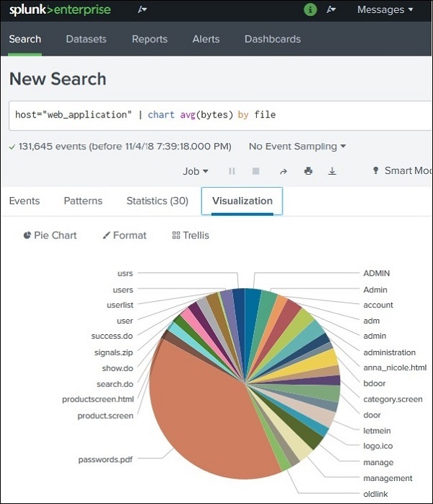Open the Trellis layout options
This screenshot has height=504, width=433.
click(191, 235)
